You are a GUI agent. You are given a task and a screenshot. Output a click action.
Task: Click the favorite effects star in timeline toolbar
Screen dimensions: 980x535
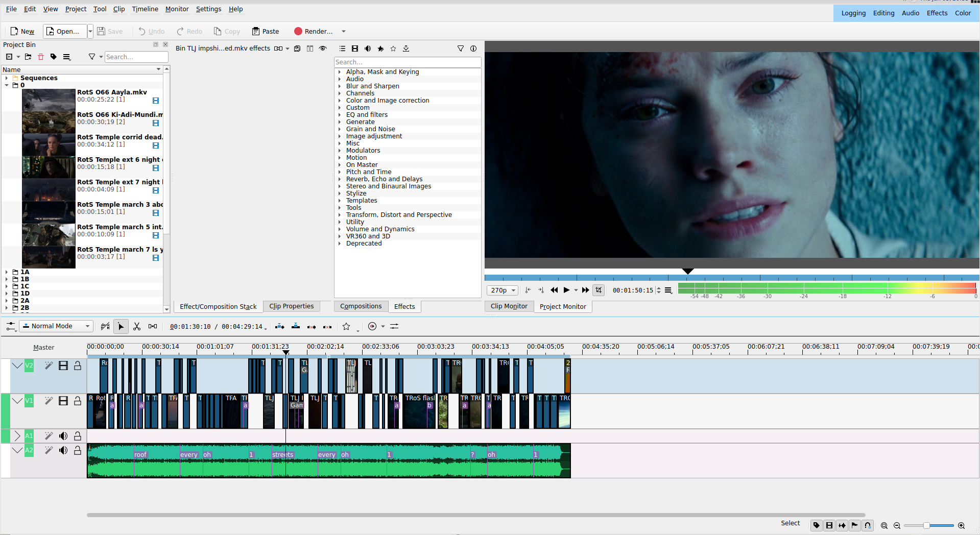pyautogui.click(x=346, y=326)
